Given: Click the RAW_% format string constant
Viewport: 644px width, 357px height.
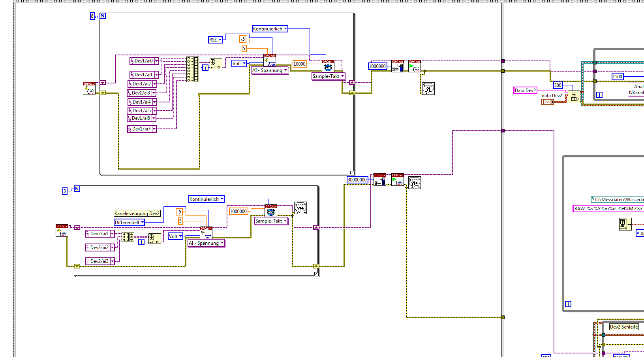Looking at the screenshot, I should pos(608,209).
